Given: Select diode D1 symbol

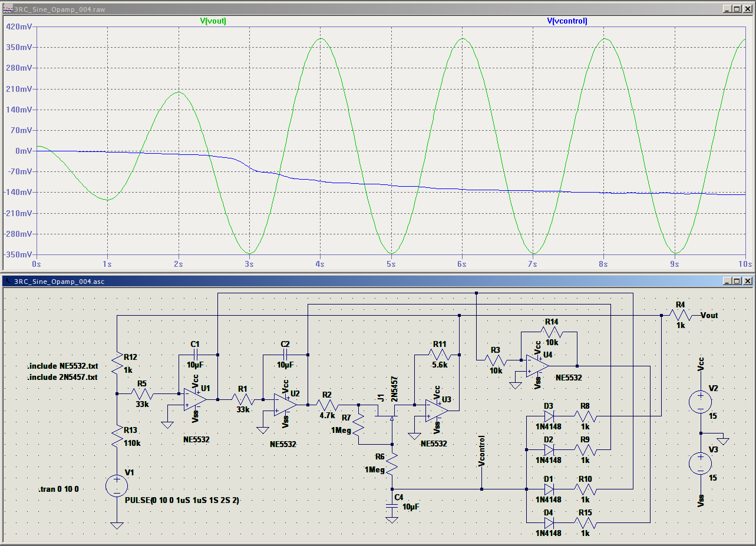Looking at the screenshot, I should 549,489.
